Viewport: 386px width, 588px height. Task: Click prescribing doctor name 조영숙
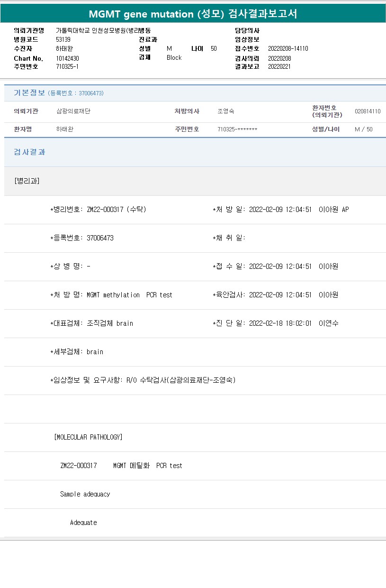[x=225, y=111]
